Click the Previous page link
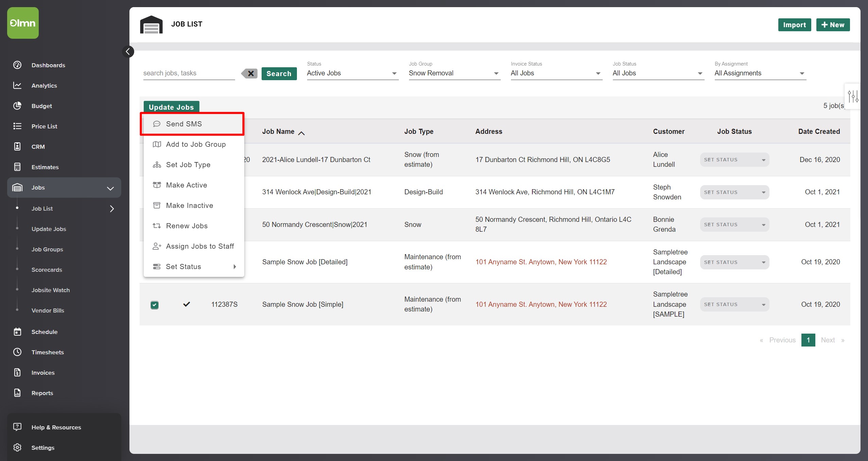This screenshot has width=868, height=461. 782,340
